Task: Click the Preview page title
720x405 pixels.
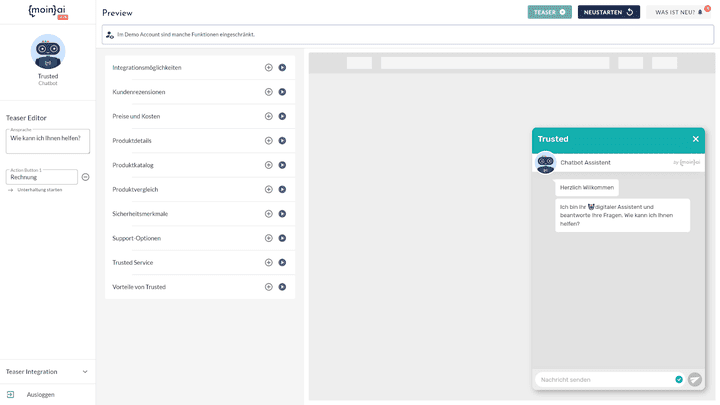Action: [117, 13]
